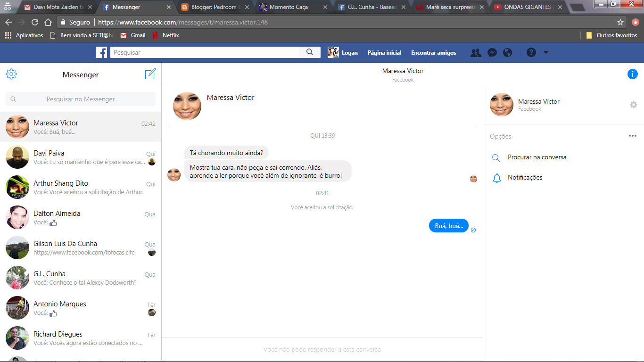
Task: Click the Opções section heading
Action: [501, 136]
